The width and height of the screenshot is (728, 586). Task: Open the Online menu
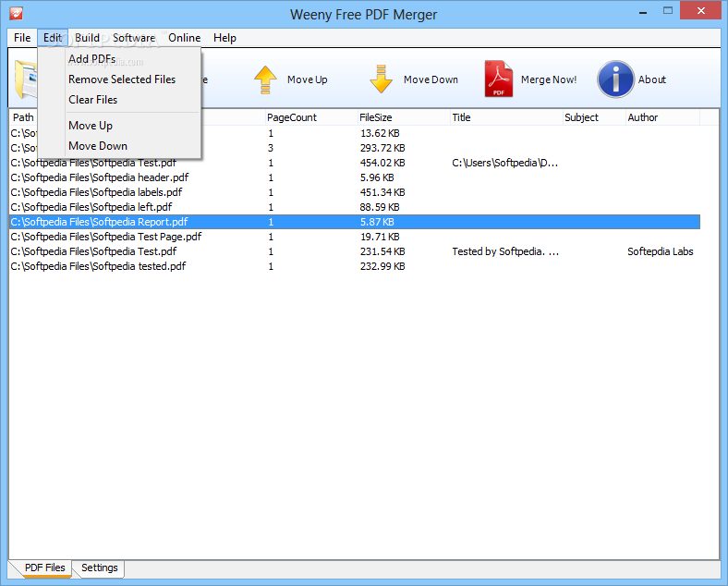click(x=185, y=38)
